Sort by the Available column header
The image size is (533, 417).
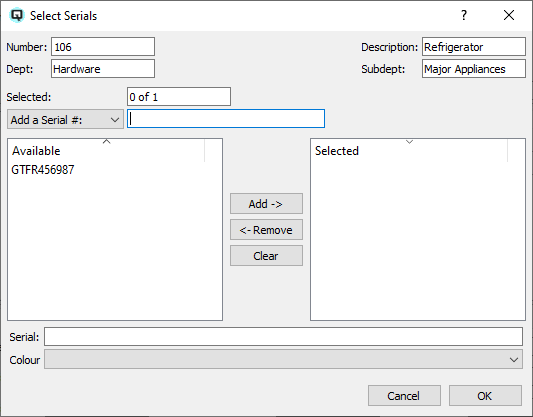pyautogui.click(x=106, y=150)
